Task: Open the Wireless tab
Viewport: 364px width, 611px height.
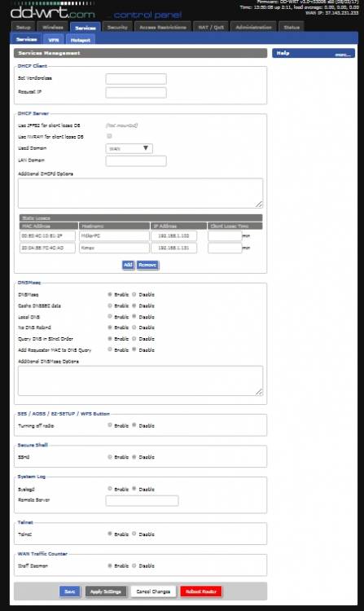Action: pos(53,27)
